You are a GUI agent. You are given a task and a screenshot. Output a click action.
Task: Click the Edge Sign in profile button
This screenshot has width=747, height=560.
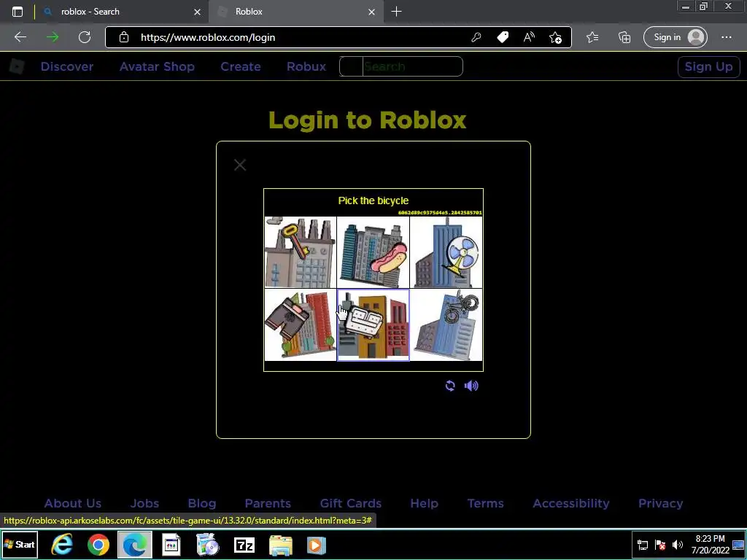pos(675,37)
